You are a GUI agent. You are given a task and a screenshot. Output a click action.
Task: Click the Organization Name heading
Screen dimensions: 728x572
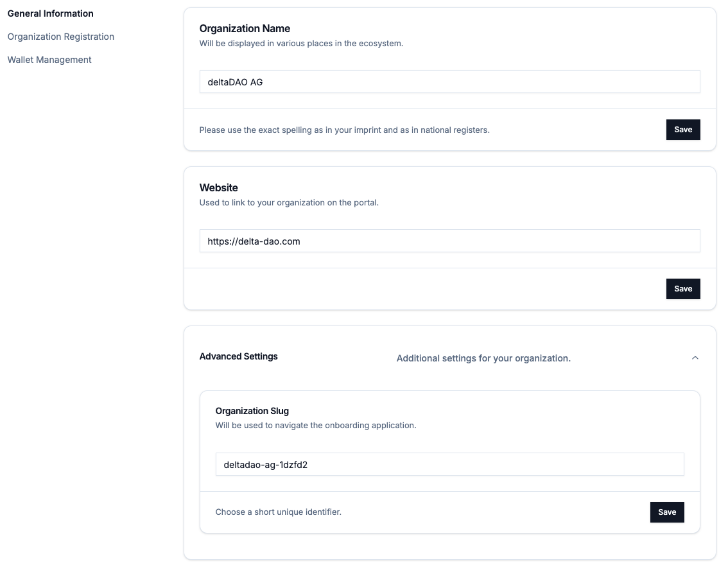(x=245, y=28)
